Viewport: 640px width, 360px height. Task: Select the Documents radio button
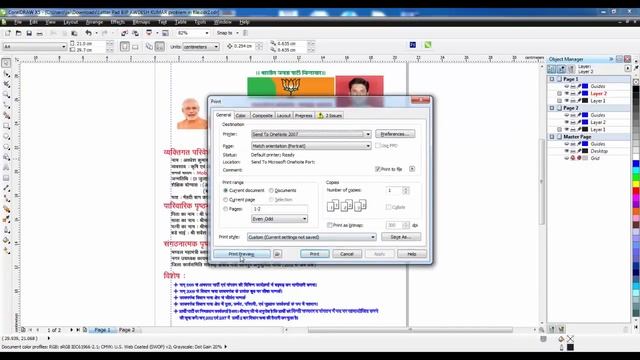coord(271,191)
